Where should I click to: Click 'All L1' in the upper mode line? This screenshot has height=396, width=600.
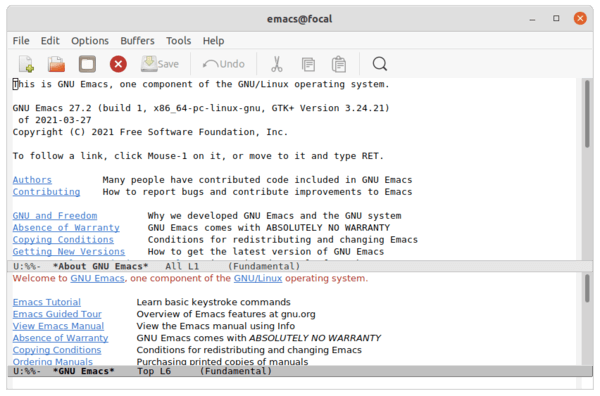[182, 266]
